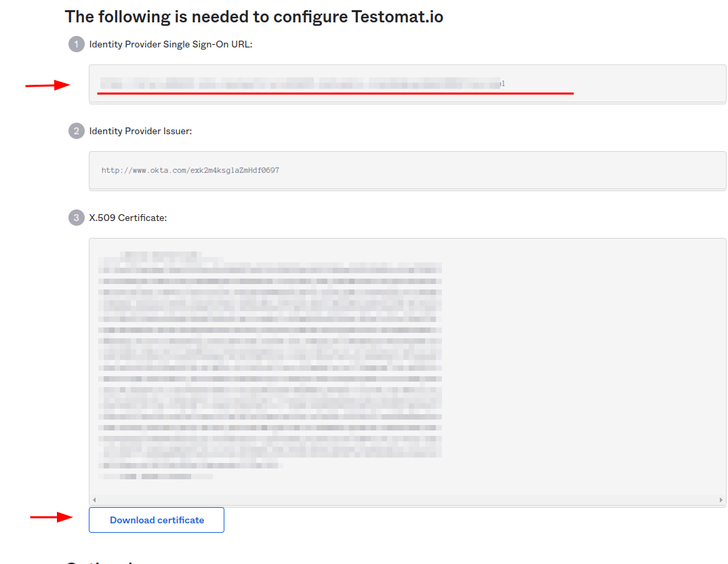Click the step 3 number badge

[76, 218]
